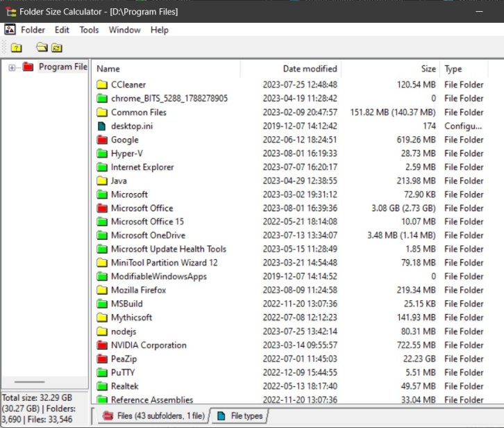The height and width of the screenshot is (428, 504).
Task: Click the MiniTool Partition Wizard 12 folder icon
Action: click(x=102, y=263)
